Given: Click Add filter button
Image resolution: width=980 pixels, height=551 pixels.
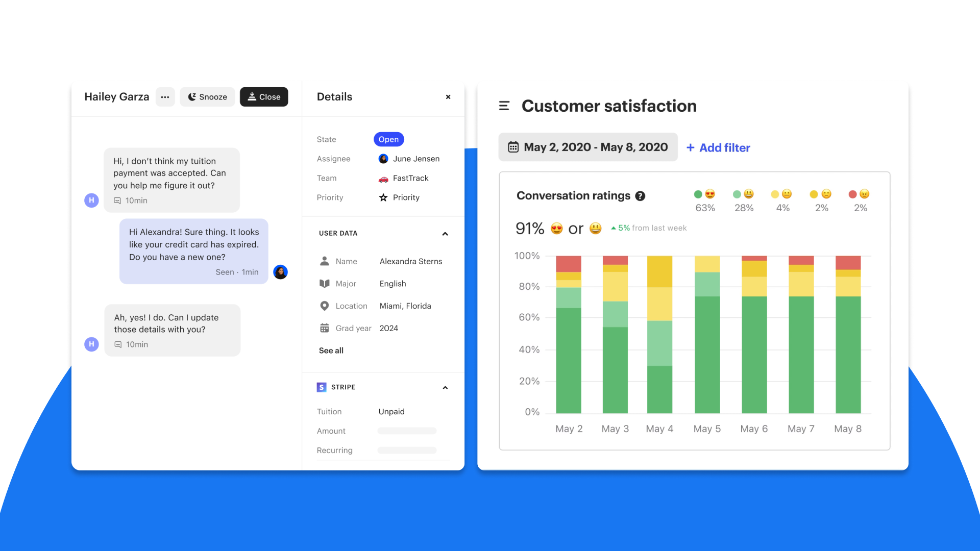Looking at the screenshot, I should (719, 147).
